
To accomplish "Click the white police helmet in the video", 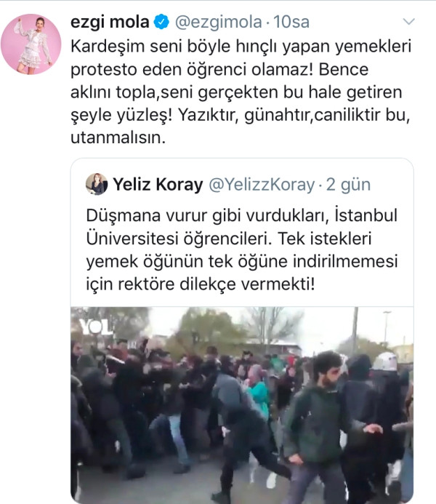I will 385,361.
